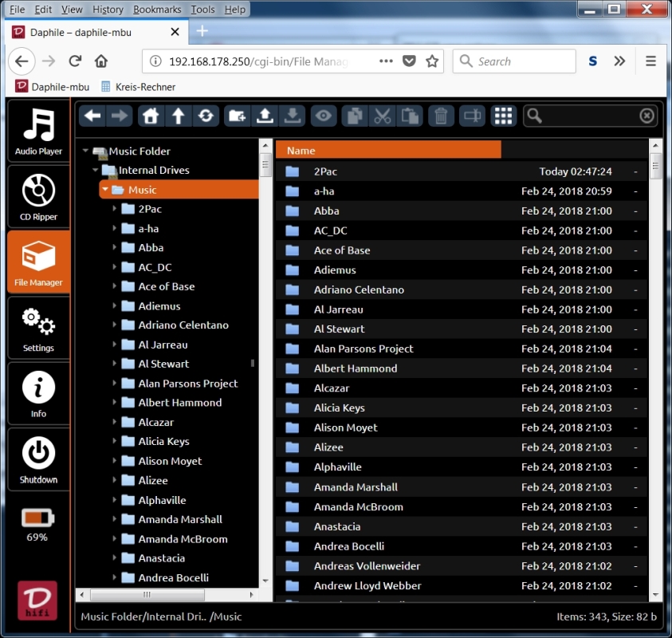Click the upload files icon
This screenshot has height=638, width=672.
pyautogui.click(x=265, y=116)
